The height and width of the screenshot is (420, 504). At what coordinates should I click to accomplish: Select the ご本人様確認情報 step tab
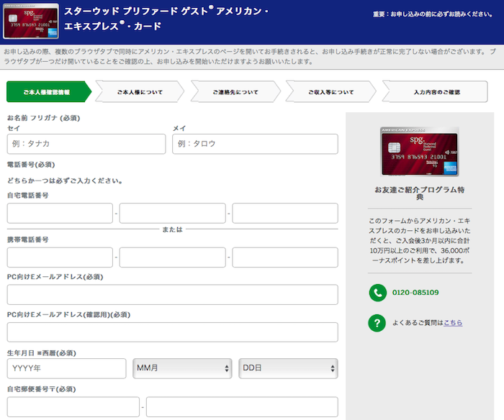pos(49,92)
